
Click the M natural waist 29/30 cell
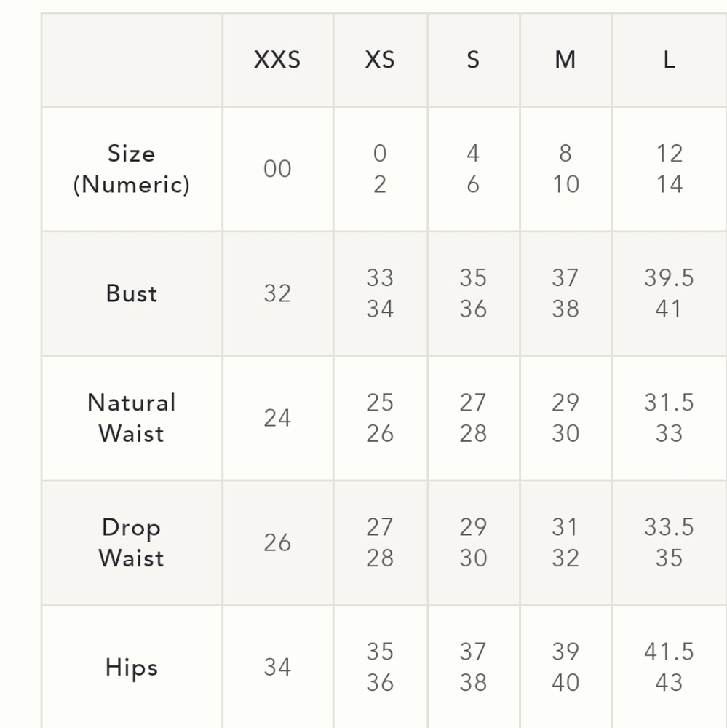[x=565, y=418]
